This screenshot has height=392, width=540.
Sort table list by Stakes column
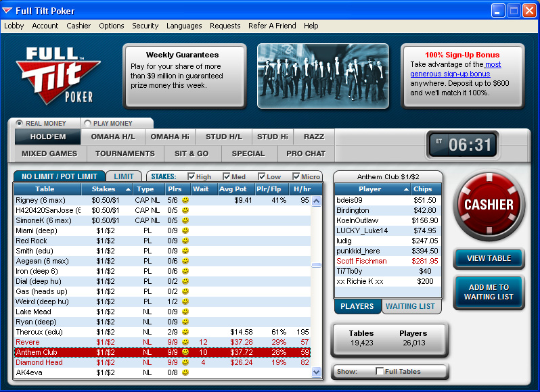pos(108,189)
